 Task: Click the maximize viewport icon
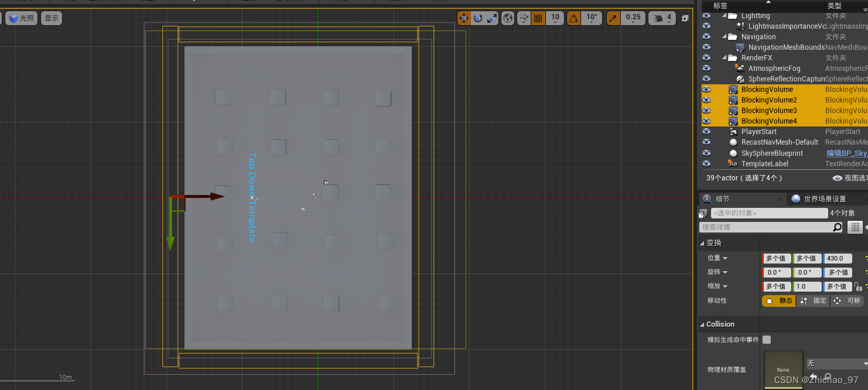pyautogui.click(x=685, y=18)
